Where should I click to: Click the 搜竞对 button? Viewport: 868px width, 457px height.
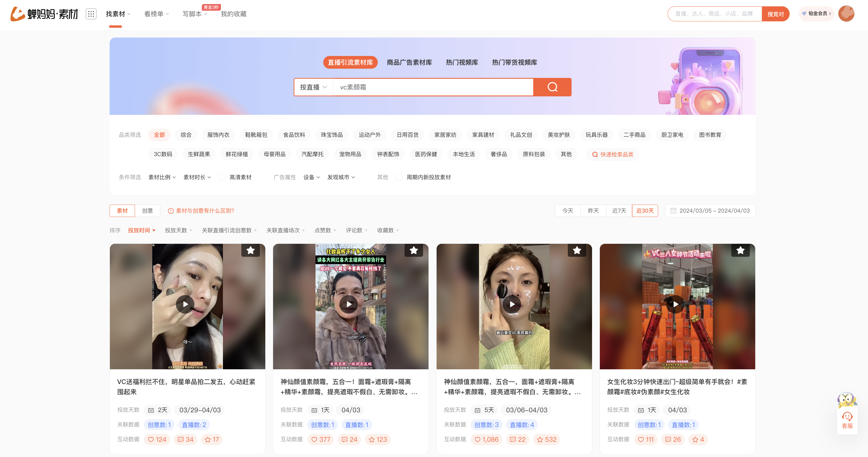click(x=776, y=14)
